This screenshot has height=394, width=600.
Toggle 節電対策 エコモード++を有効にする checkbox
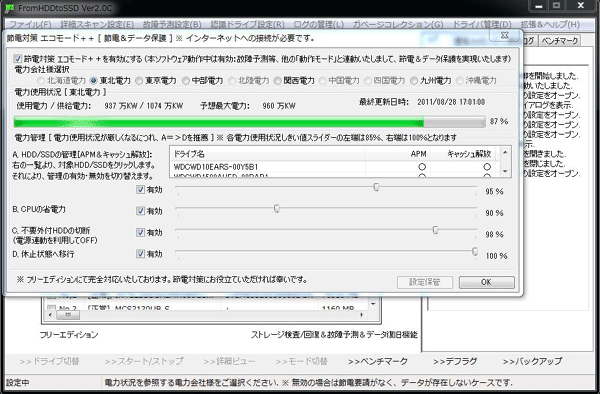point(17,59)
